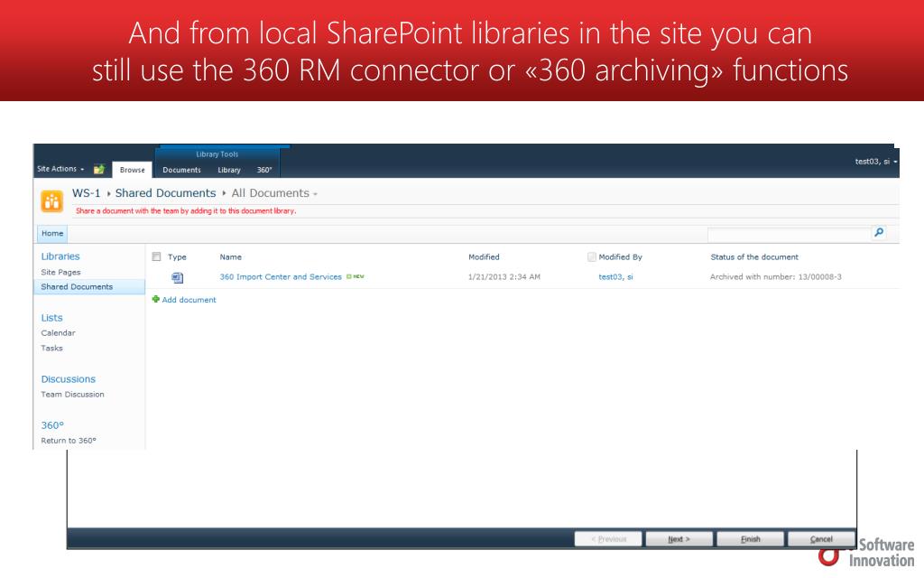Viewport: 924px width, 578px height.
Task: Open the Library ribbon tab
Action: (x=229, y=170)
